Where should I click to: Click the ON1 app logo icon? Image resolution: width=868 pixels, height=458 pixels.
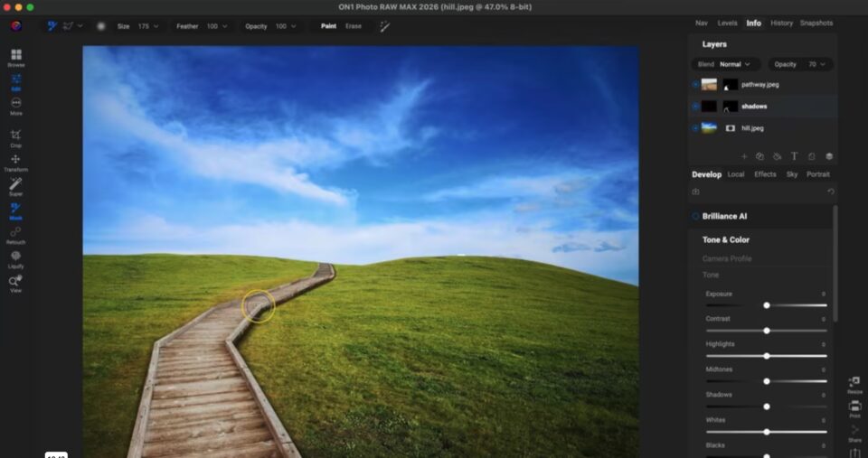pyautogui.click(x=16, y=26)
